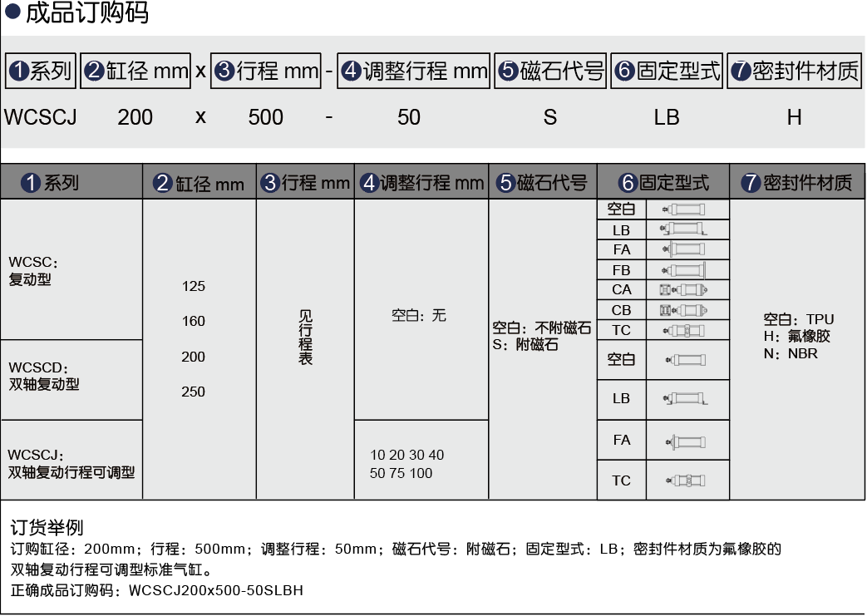The image size is (867, 616).
Task: Click the CA clevis cylinder diagram
Action: 683,290
